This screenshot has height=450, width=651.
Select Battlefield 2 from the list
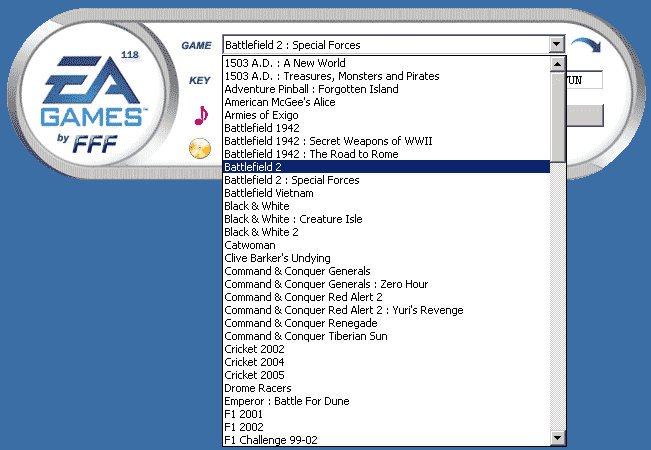pyautogui.click(x=385, y=167)
